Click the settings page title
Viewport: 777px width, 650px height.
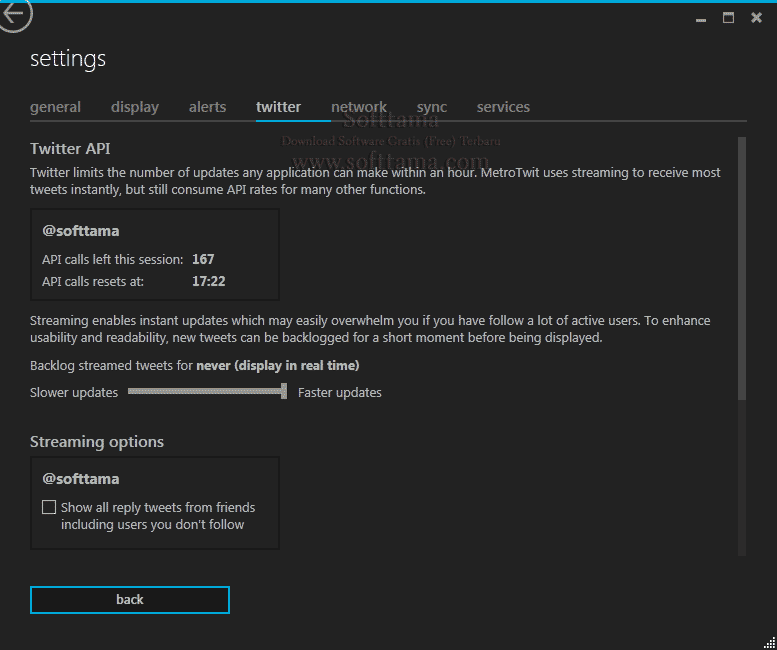point(68,59)
